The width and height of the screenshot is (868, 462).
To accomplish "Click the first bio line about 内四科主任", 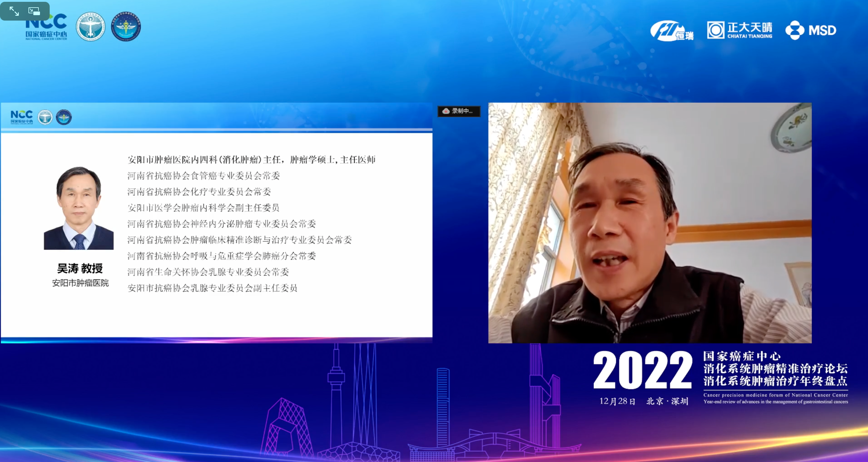I will pyautogui.click(x=251, y=160).
